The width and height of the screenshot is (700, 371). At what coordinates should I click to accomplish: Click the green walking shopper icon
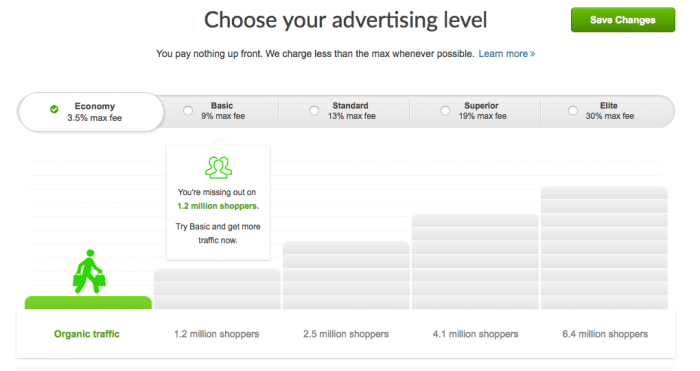pyautogui.click(x=89, y=271)
